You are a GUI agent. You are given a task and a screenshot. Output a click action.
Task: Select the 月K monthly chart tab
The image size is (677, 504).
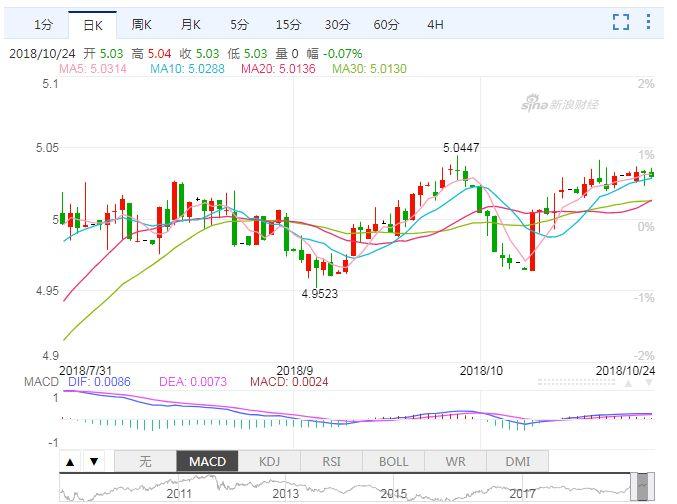click(x=190, y=24)
